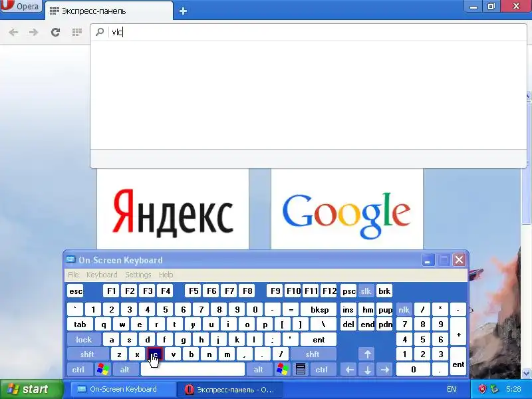The image size is (532, 399).
Task: Click the del key
Action: pyautogui.click(x=348, y=325)
